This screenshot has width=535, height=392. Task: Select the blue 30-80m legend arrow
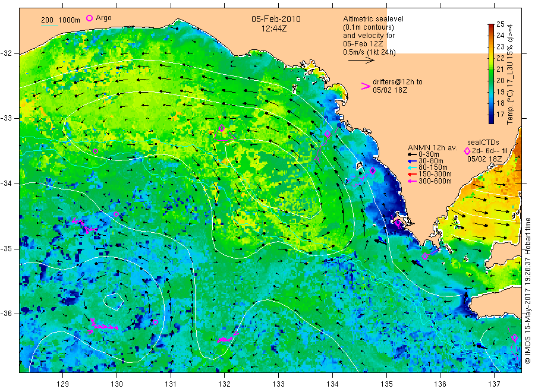point(412,161)
